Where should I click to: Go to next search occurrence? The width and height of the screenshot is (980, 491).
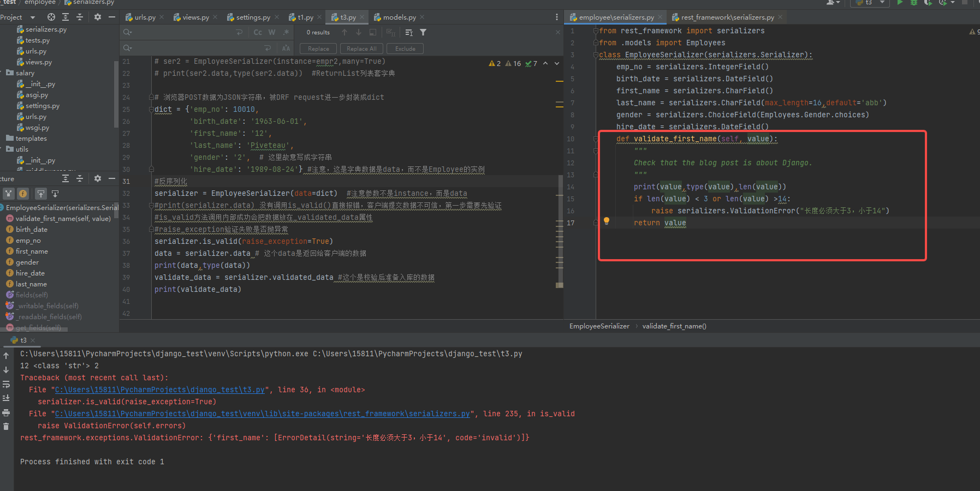(x=359, y=32)
